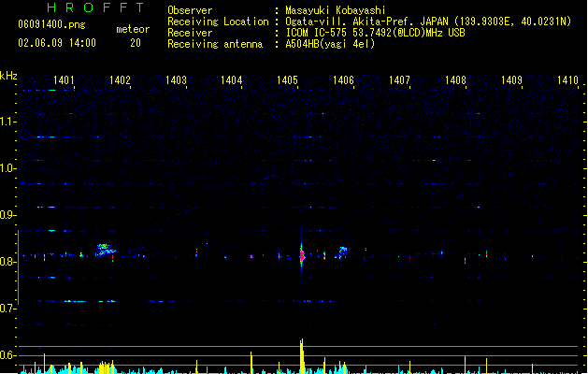
Task: Click the 0.8 kHz frequency label
Action: point(7,262)
